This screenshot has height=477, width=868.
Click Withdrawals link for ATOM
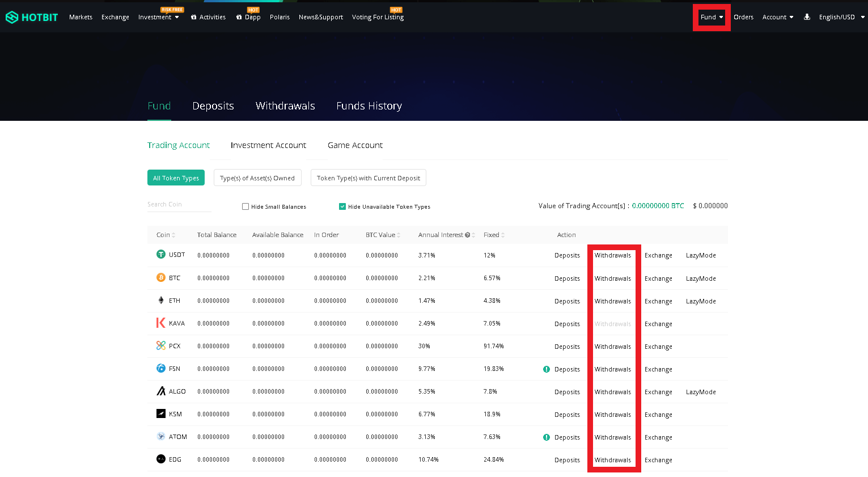tap(613, 437)
